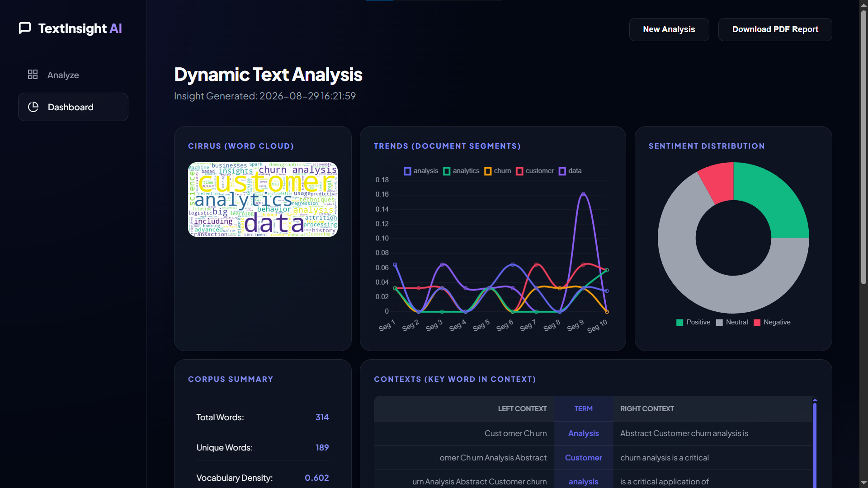Toggle the 'churn' series in trends legend
Screen dimensions: 868x488
pos(498,171)
